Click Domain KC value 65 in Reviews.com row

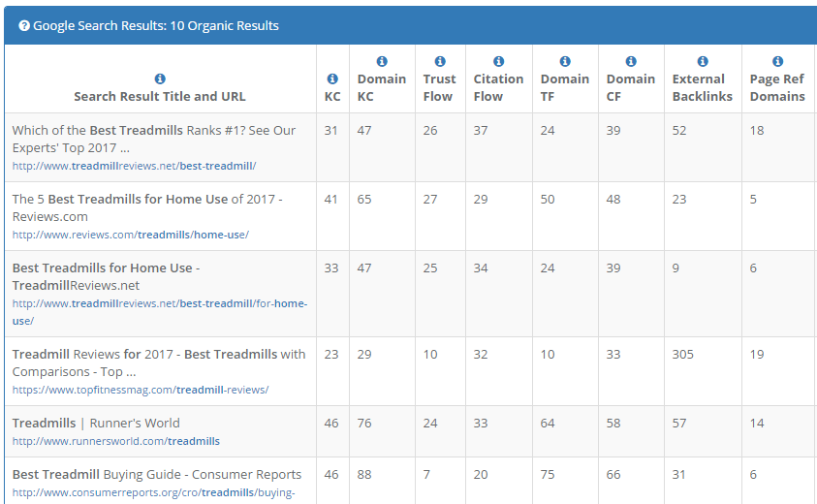(x=364, y=199)
